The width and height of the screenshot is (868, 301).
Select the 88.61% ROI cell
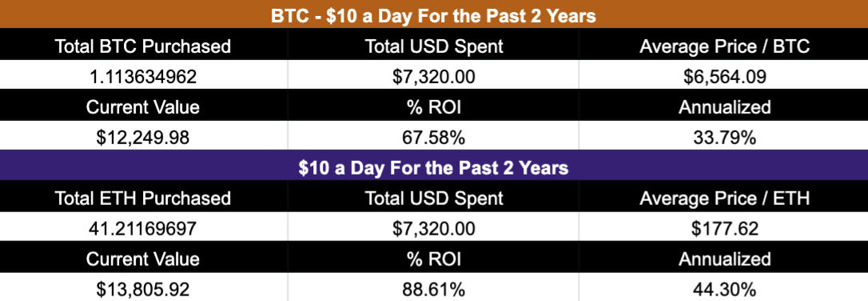pyautogui.click(x=433, y=287)
